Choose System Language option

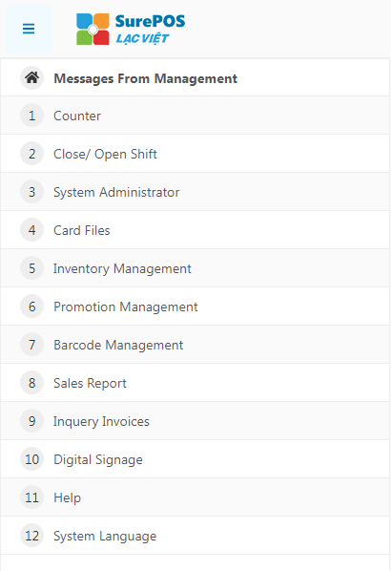click(x=196, y=536)
